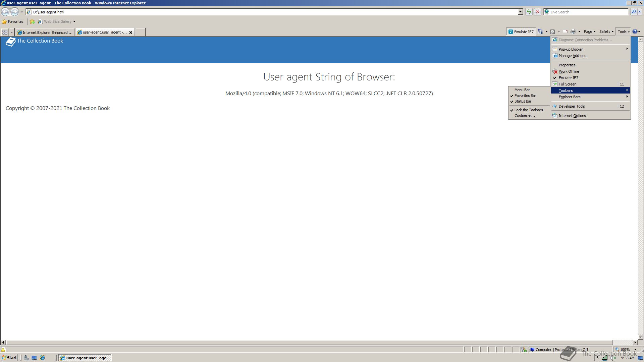Viewport: 644px width, 362px height.
Task: Toggle Work Offline in Tools menu
Action: pos(591,71)
